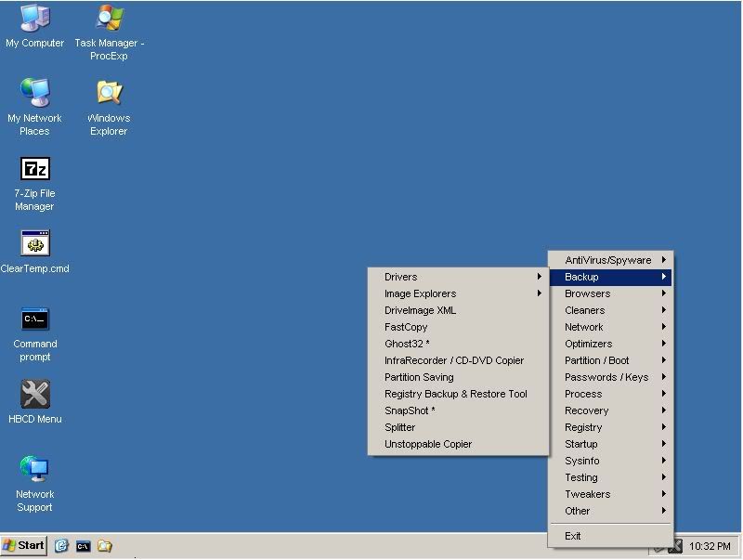
Task: Click the arrow next to Browsers
Action: [664, 293]
